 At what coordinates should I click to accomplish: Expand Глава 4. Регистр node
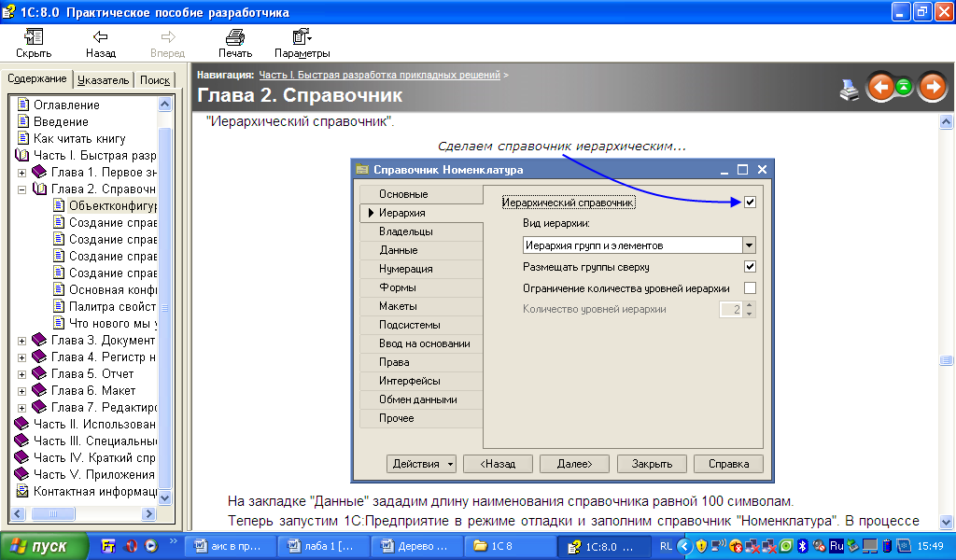point(22,357)
